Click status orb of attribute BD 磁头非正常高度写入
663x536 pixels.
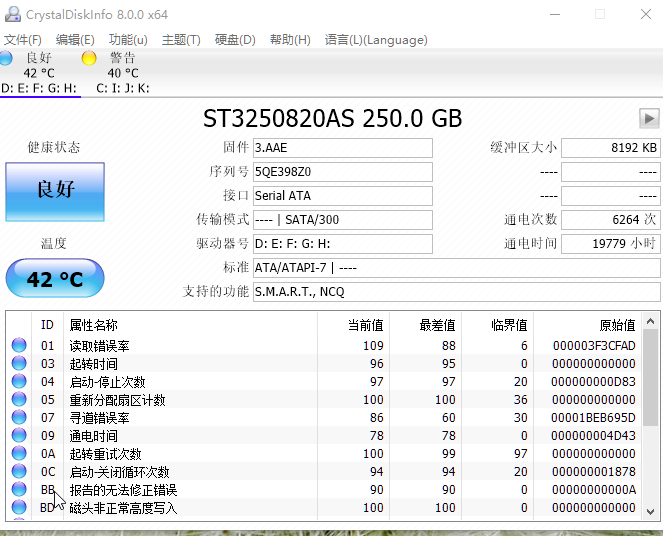[19, 507]
